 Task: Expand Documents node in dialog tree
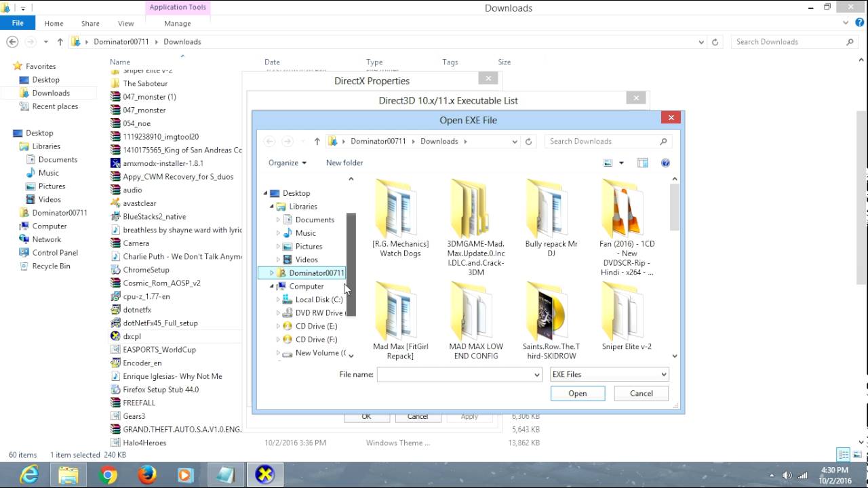(x=278, y=220)
